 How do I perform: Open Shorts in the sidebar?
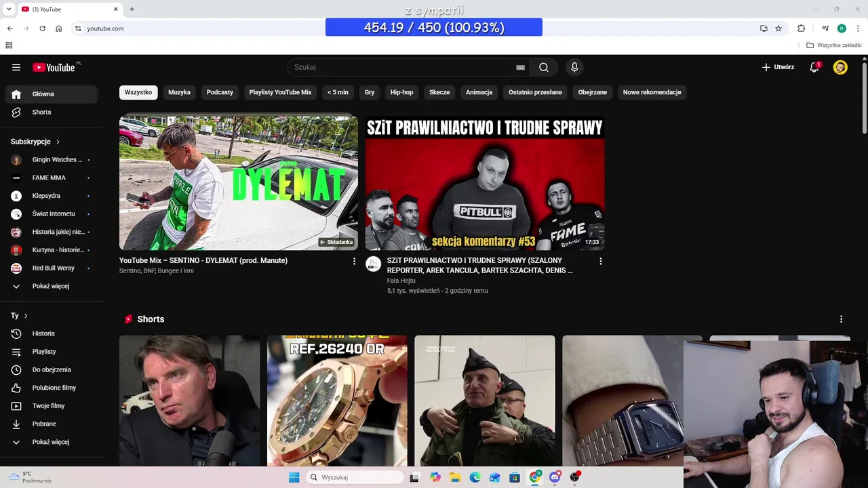click(52, 112)
